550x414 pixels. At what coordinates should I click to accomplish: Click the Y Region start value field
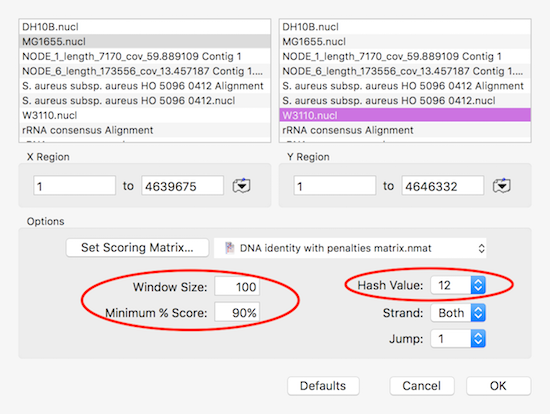click(x=335, y=186)
